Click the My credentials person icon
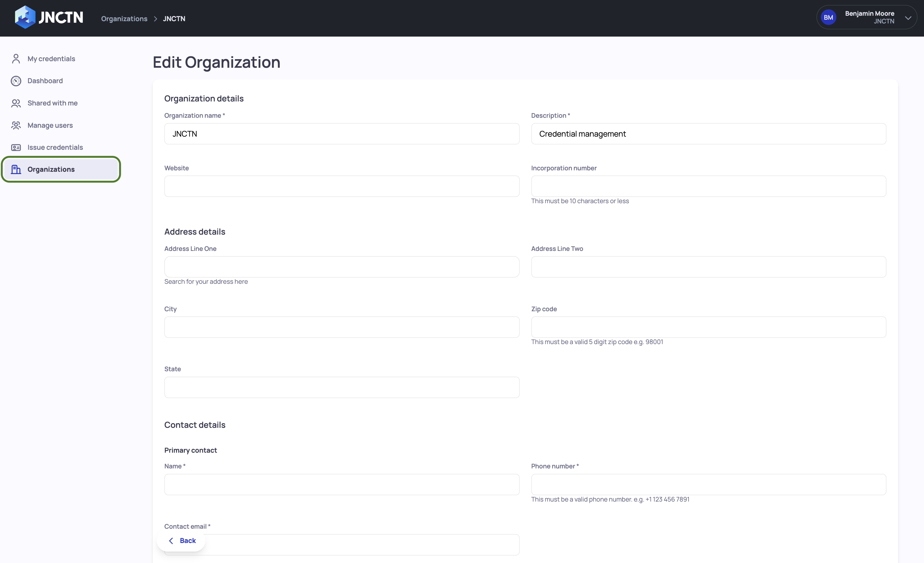The height and width of the screenshot is (563, 924). tap(16, 59)
